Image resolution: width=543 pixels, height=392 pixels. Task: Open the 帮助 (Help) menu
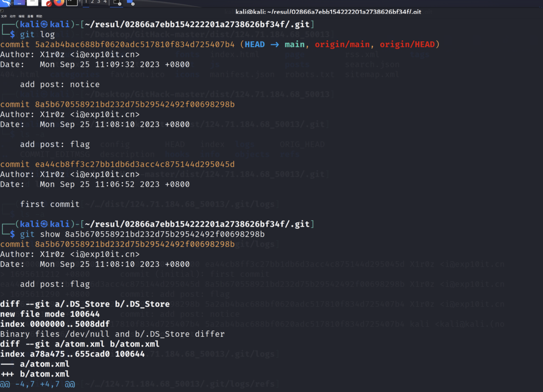(x=39, y=16)
